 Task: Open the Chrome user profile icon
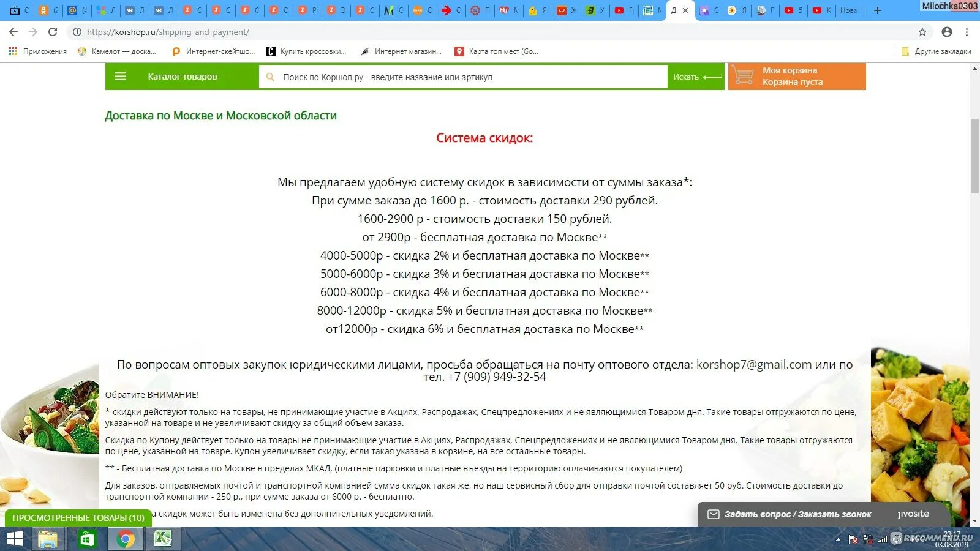(947, 32)
